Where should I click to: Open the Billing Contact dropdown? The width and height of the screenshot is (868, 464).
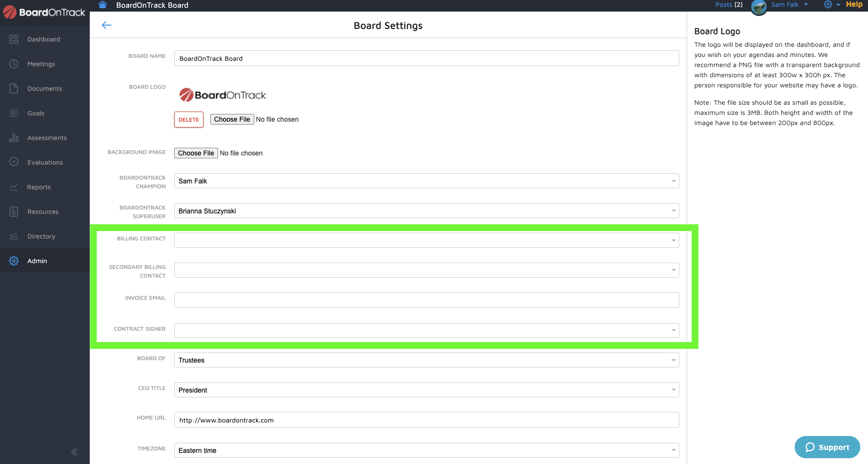(427, 240)
